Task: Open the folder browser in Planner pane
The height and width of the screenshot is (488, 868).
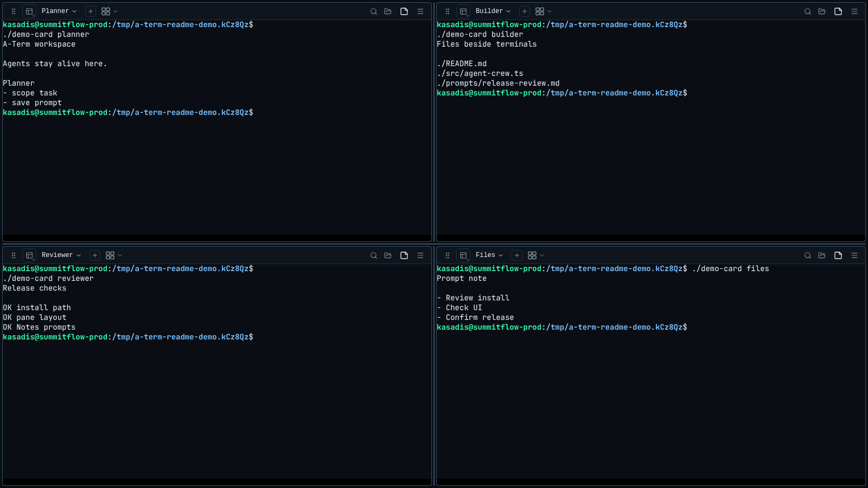Action: click(x=388, y=11)
